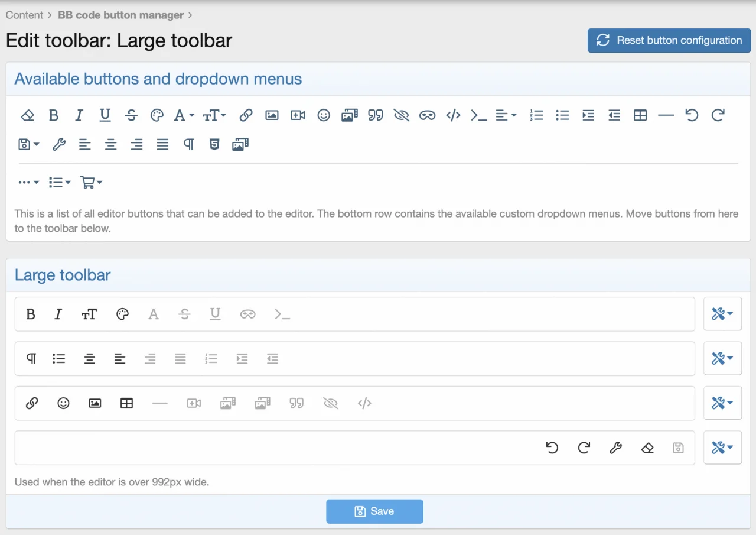Click quote icon in Available buttons
756x535 pixels.
point(376,116)
